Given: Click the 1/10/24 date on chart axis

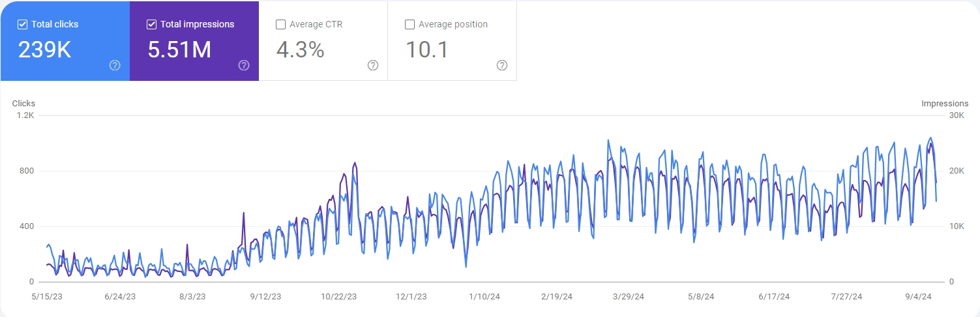Looking at the screenshot, I should 484,296.
